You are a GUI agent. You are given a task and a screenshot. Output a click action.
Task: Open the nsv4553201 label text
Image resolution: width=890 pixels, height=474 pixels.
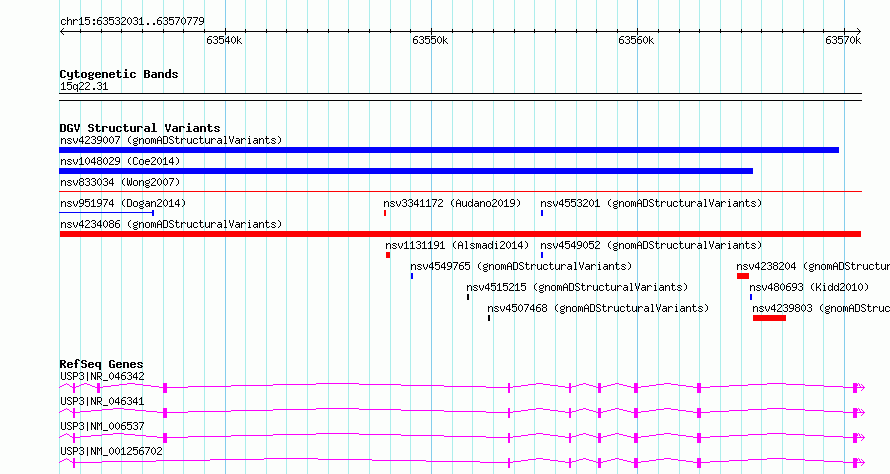coord(651,203)
